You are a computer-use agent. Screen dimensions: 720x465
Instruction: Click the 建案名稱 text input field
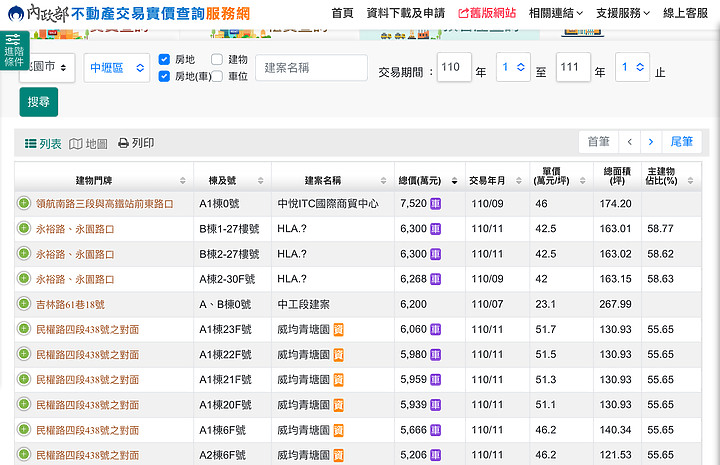click(x=311, y=68)
